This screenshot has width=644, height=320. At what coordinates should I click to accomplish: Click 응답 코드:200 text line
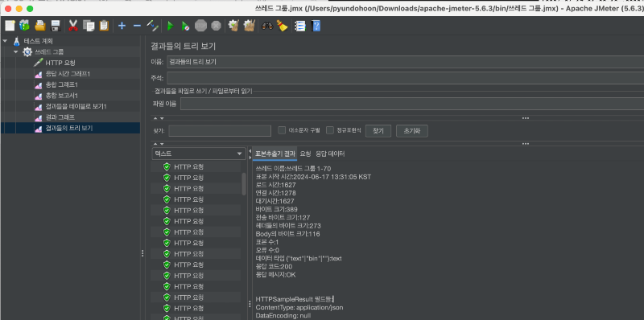coord(274,267)
